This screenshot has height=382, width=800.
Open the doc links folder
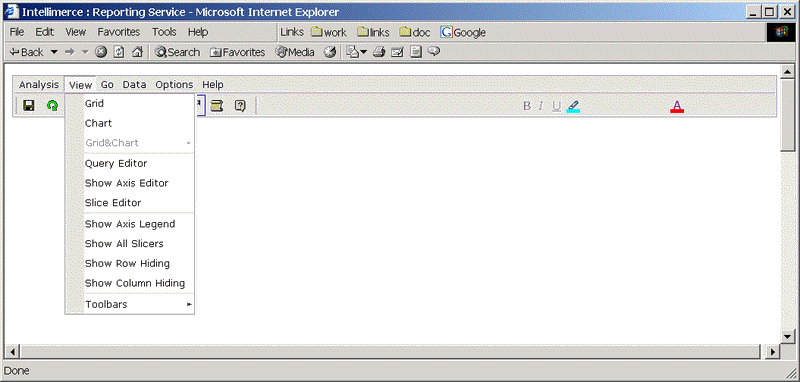point(415,32)
